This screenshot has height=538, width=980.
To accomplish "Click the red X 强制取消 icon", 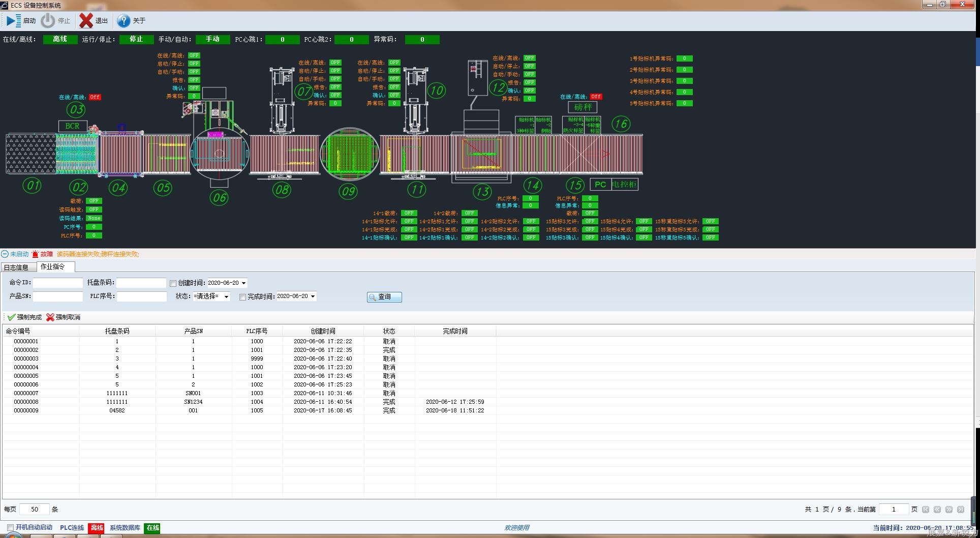I will (x=50, y=317).
